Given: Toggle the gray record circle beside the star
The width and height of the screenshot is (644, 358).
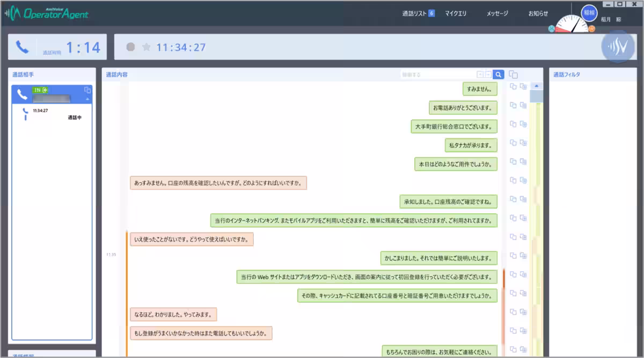Looking at the screenshot, I should (x=130, y=47).
